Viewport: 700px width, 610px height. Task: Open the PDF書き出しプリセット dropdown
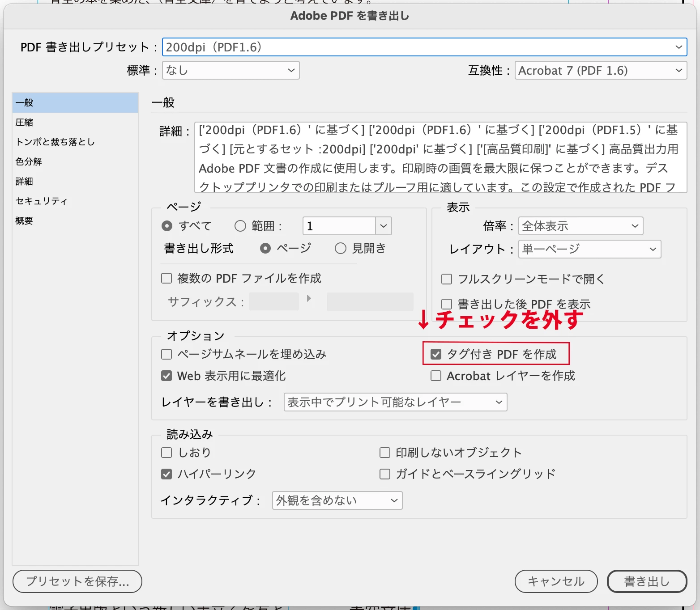(x=424, y=47)
